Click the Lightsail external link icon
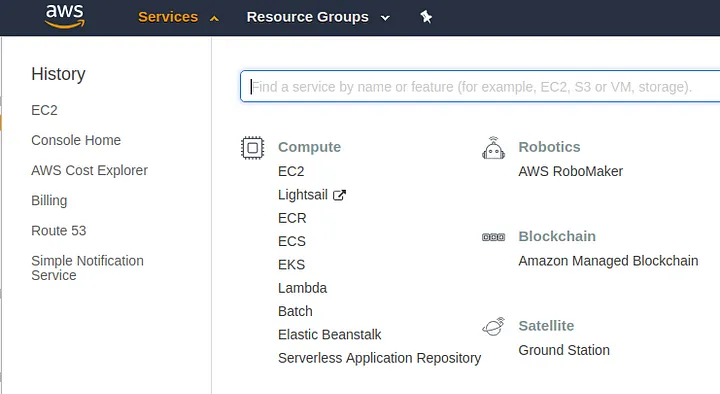The image size is (720, 394). point(339,195)
